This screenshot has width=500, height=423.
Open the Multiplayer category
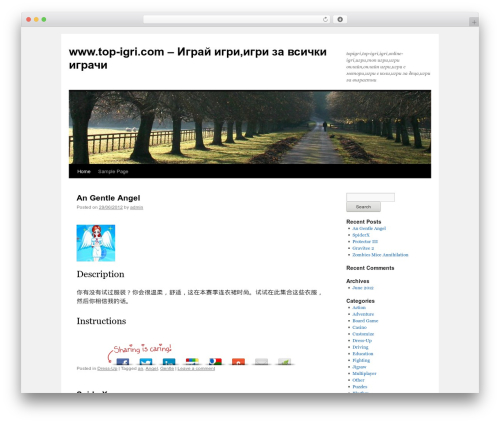(364, 374)
